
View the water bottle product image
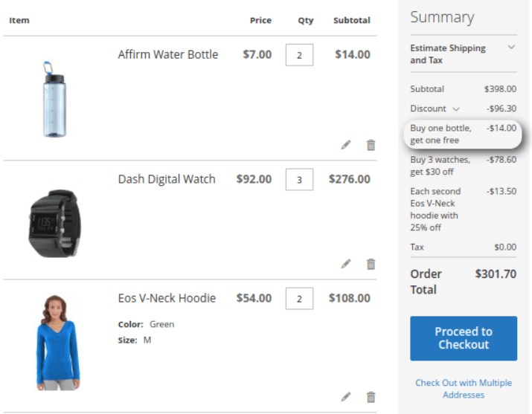(x=55, y=99)
